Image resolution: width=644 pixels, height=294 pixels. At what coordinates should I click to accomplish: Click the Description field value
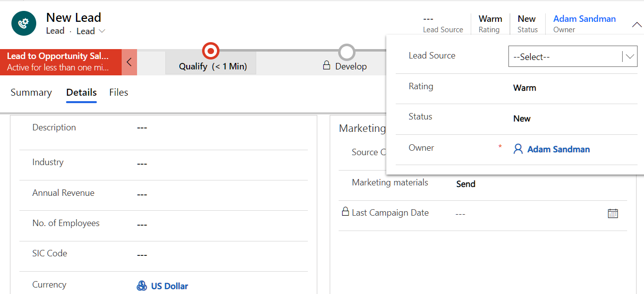tap(142, 128)
